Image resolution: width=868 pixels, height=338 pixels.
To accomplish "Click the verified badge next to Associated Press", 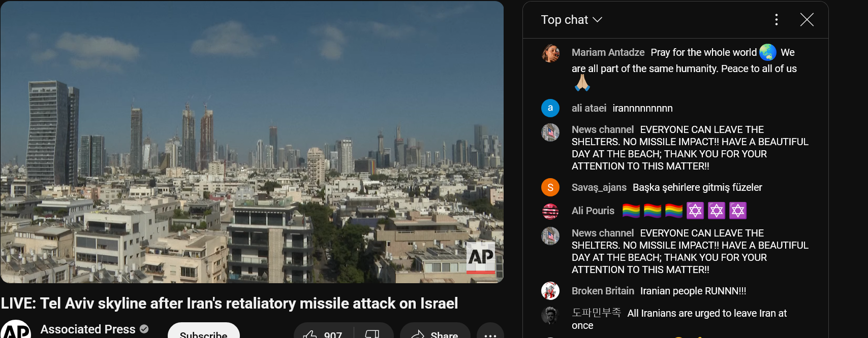I will (x=144, y=329).
